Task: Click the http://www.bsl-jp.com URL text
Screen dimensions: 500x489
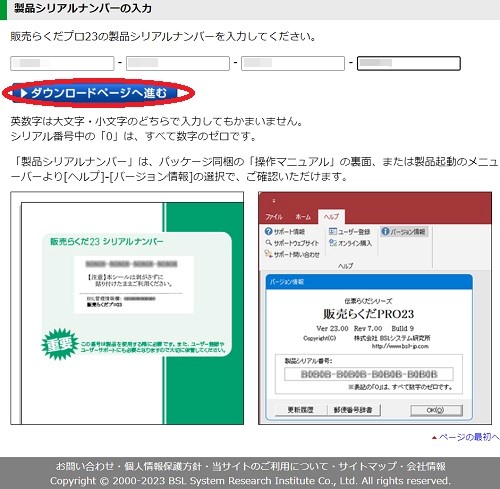Action: [x=400, y=346]
